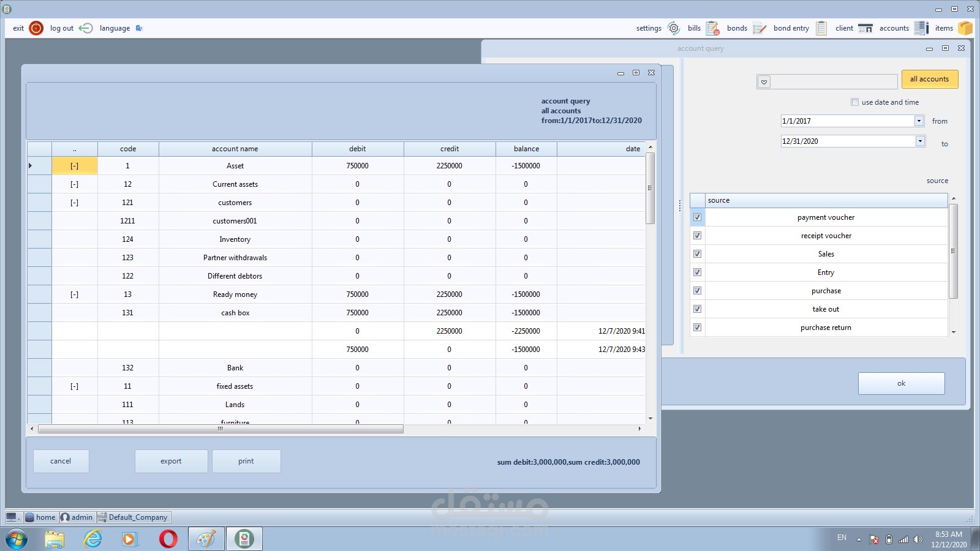Screen dimensions: 980x551
Task: Uncheck the Entry source
Action: 697,272
